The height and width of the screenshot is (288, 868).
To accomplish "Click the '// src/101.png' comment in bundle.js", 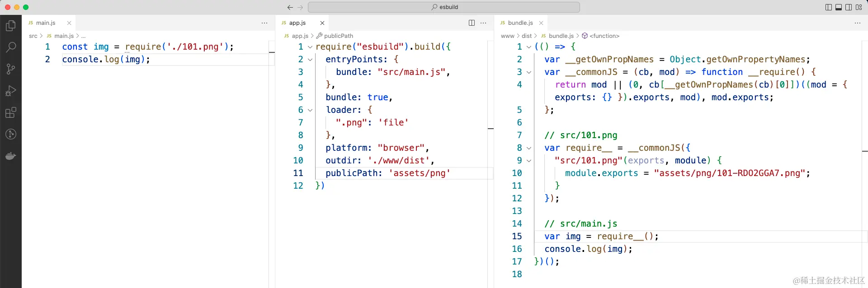I will pyautogui.click(x=581, y=135).
